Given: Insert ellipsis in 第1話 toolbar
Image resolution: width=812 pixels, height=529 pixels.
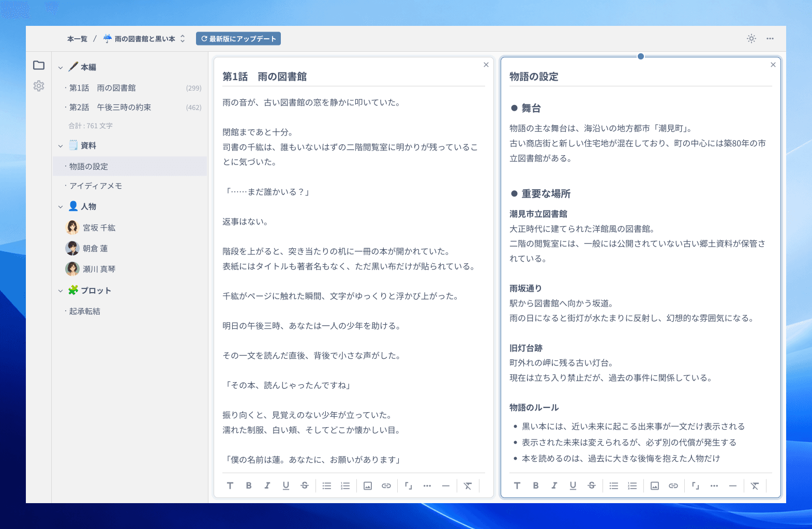Looking at the screenshot, I should 427,486.
